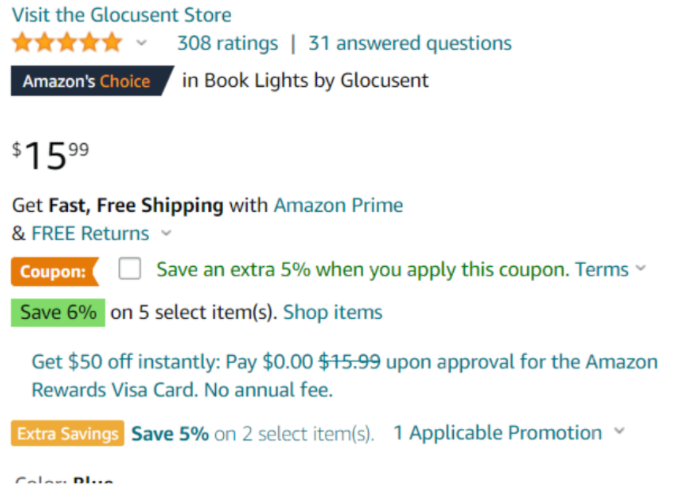Click the Shop items link
The width and height of the screenshot is (676, 487).
pyautogui.click(x=332, y=312)
